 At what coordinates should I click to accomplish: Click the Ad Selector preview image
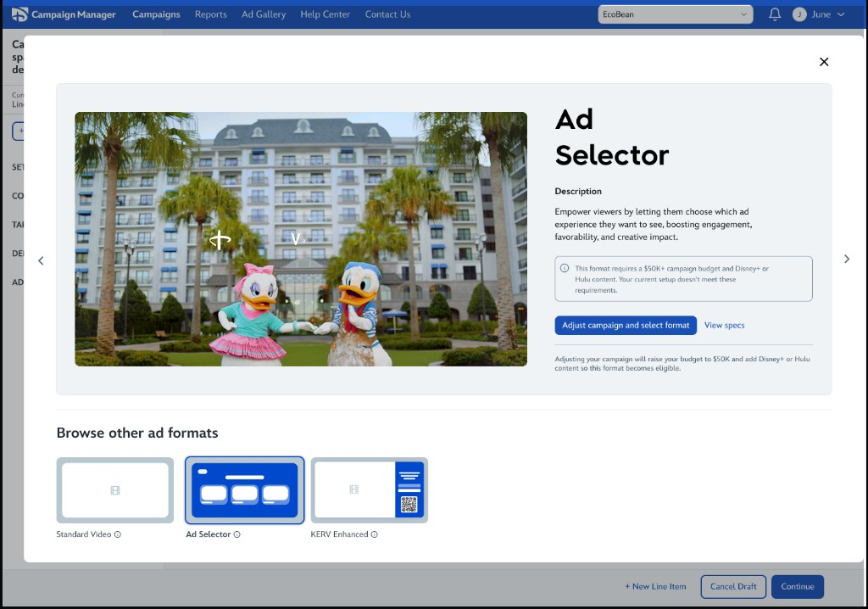click(301, 239)
